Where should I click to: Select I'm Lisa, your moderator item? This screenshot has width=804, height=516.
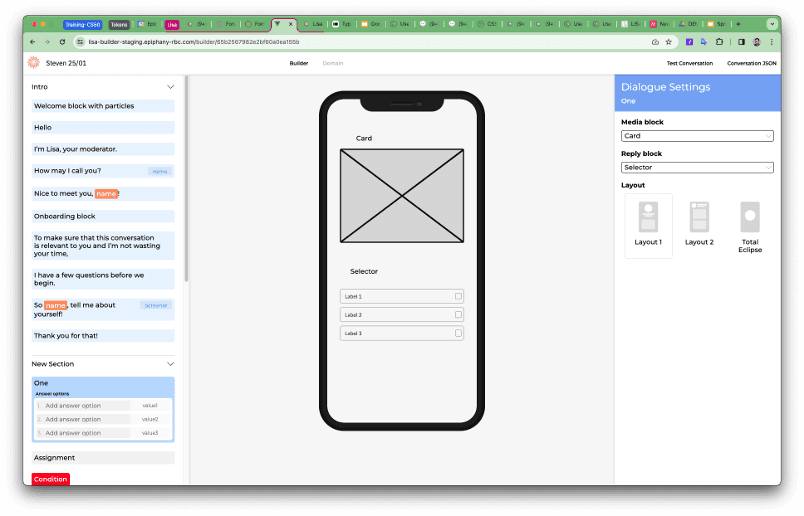[103, 149]
